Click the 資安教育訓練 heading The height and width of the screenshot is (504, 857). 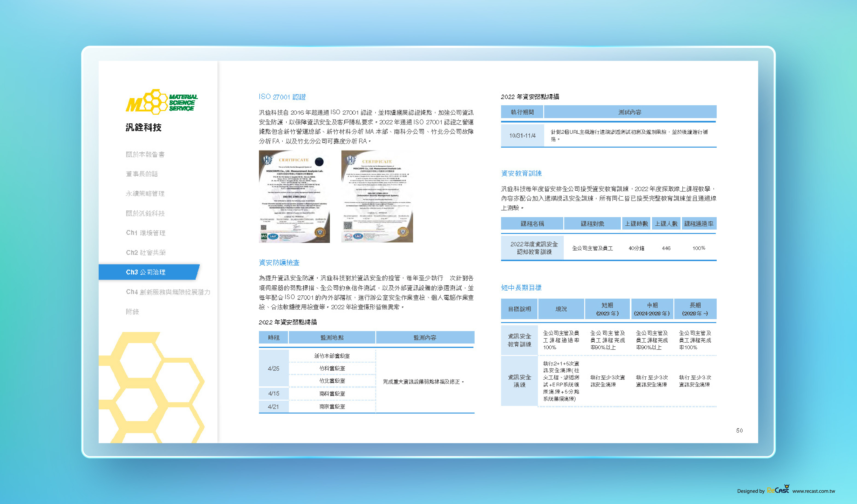tap(521, 173)
